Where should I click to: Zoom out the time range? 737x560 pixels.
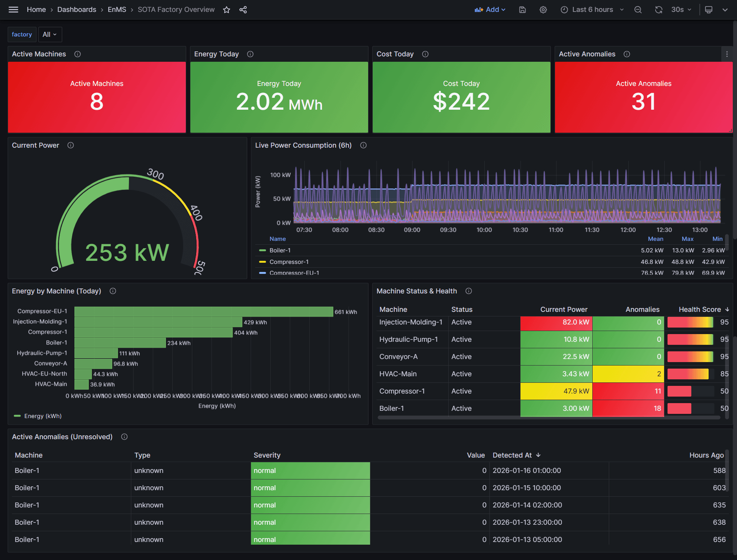[x=638, y=10]
